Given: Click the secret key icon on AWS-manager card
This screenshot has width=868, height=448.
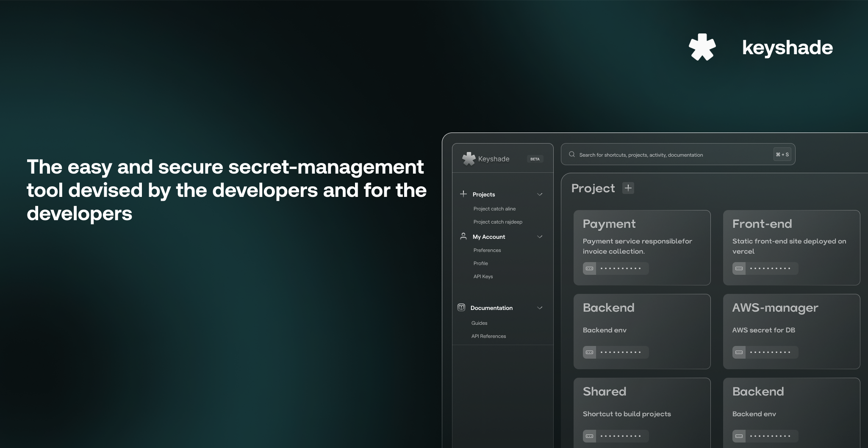Looking at the screenshot, I should 739,352.
